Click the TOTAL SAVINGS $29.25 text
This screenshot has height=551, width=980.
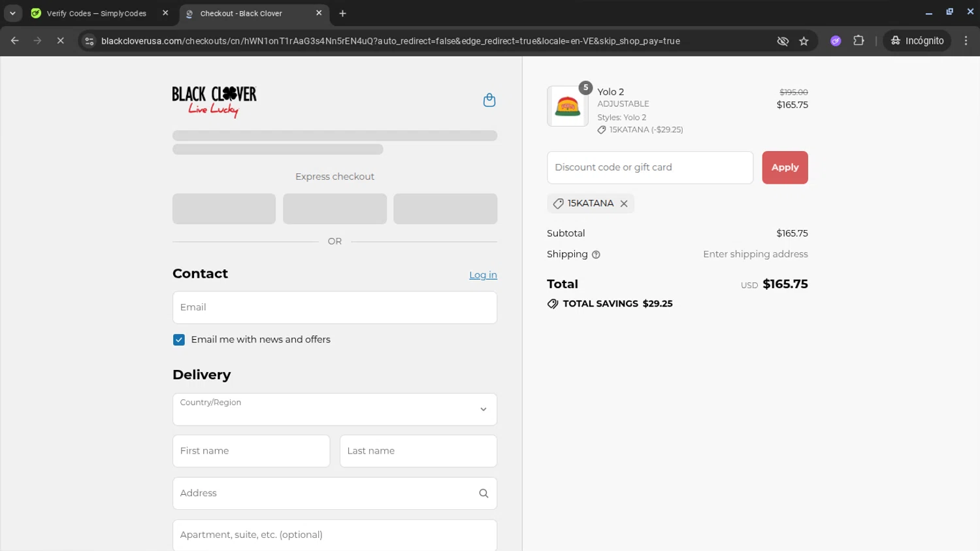[x=617, y=304]
